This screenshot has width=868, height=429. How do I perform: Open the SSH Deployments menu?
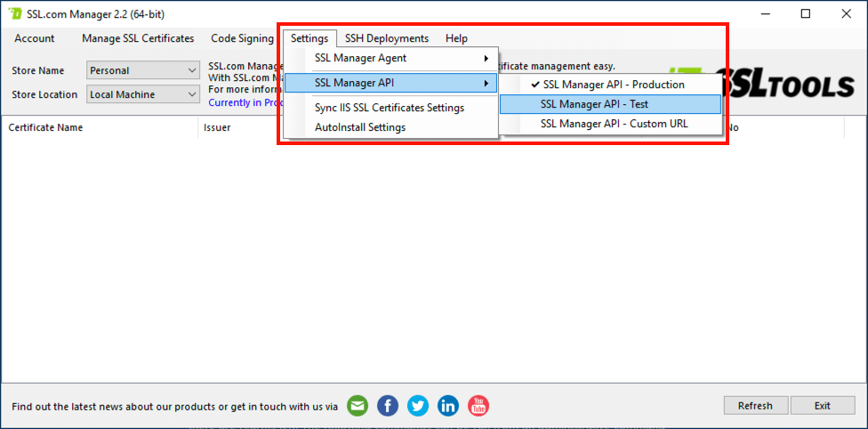(x=386, y=38)
